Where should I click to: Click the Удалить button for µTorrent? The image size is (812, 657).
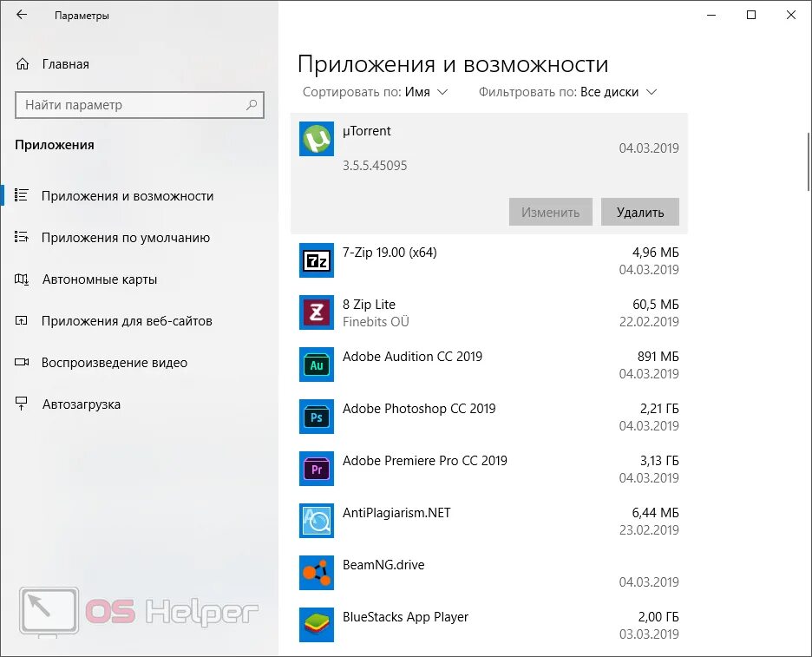tap(640, 212)
